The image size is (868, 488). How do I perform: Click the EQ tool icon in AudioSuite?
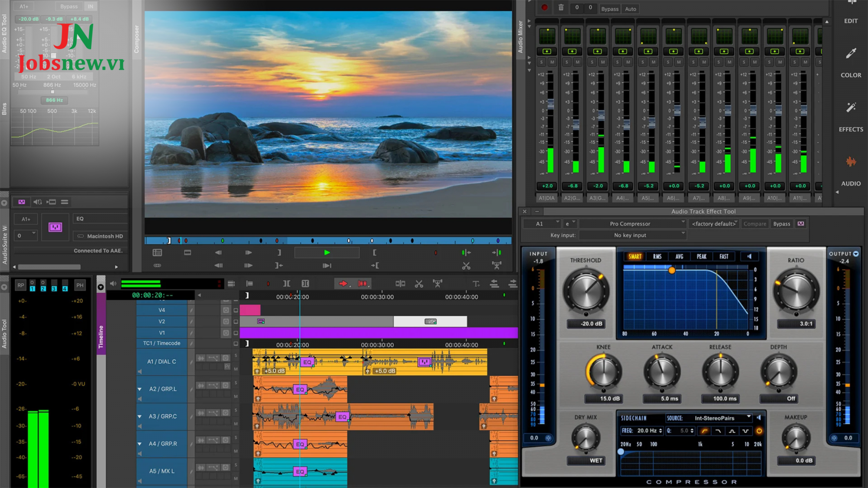55,227
